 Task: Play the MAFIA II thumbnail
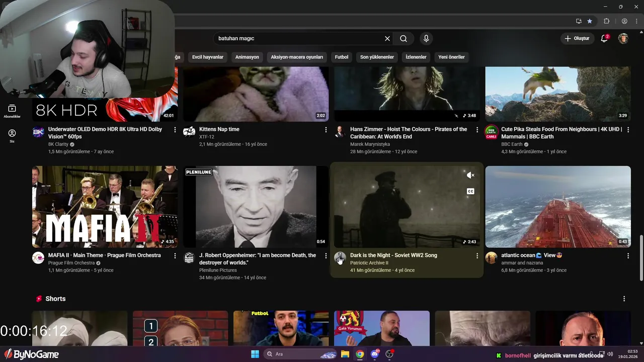pyautogui.click(x=105, y=207)
